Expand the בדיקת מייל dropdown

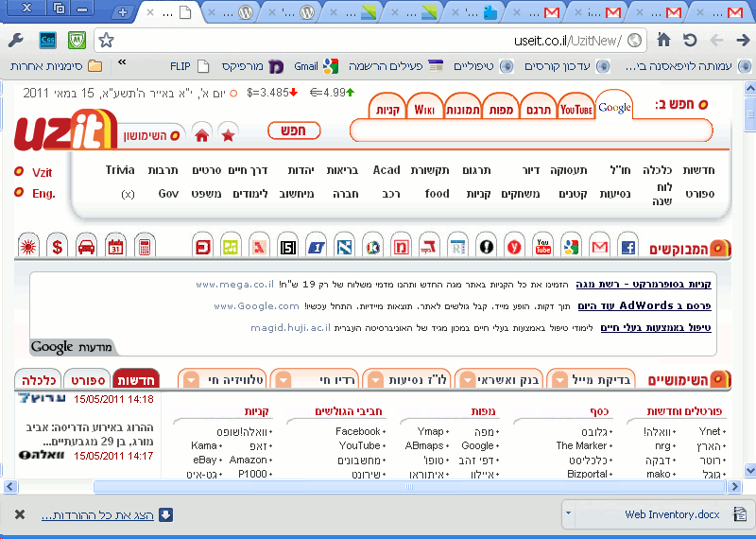tap(559, 380)
